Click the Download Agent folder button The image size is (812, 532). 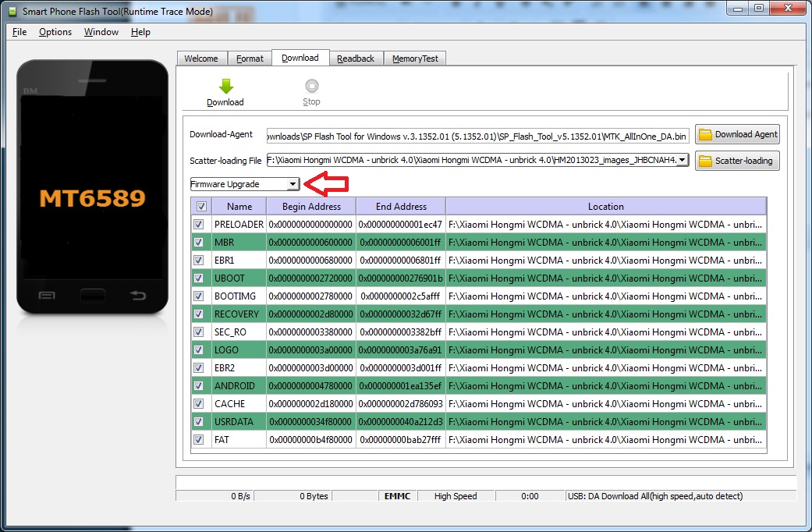point(737,134)
